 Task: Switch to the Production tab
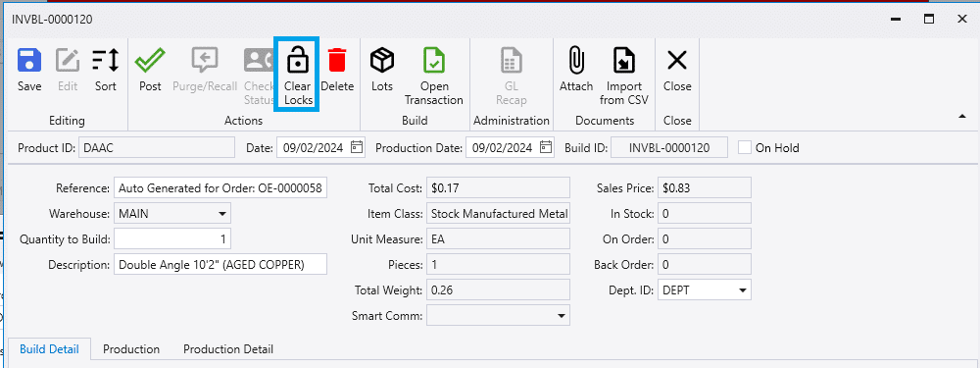(131, 349)
